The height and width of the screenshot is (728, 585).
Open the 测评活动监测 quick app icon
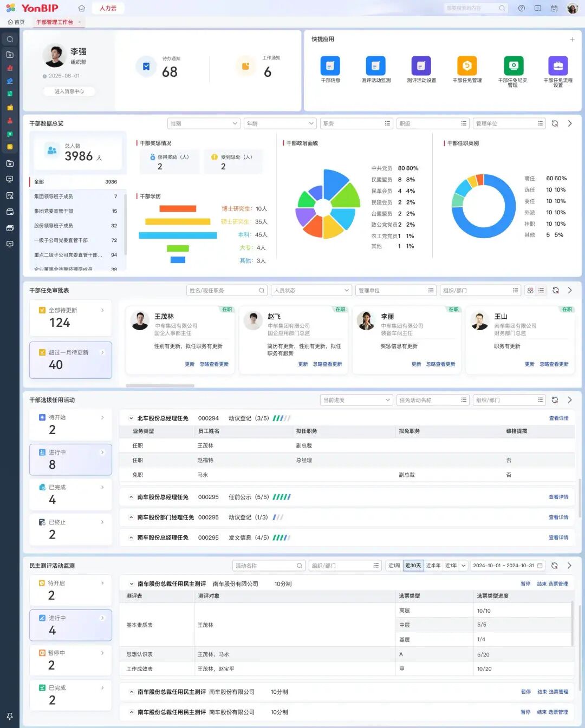pos(375,66)
